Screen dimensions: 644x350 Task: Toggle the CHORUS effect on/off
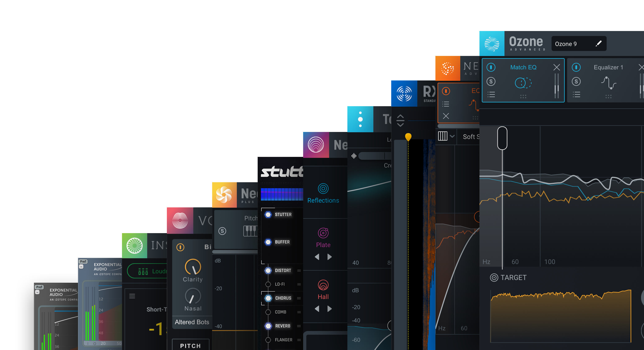[268, 298]
